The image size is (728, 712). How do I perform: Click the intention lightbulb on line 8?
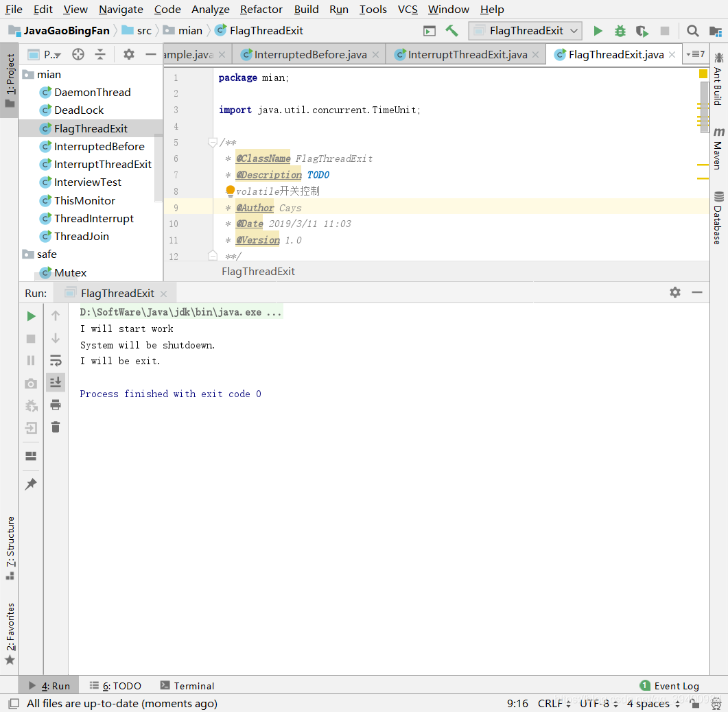tap(231, 191)
